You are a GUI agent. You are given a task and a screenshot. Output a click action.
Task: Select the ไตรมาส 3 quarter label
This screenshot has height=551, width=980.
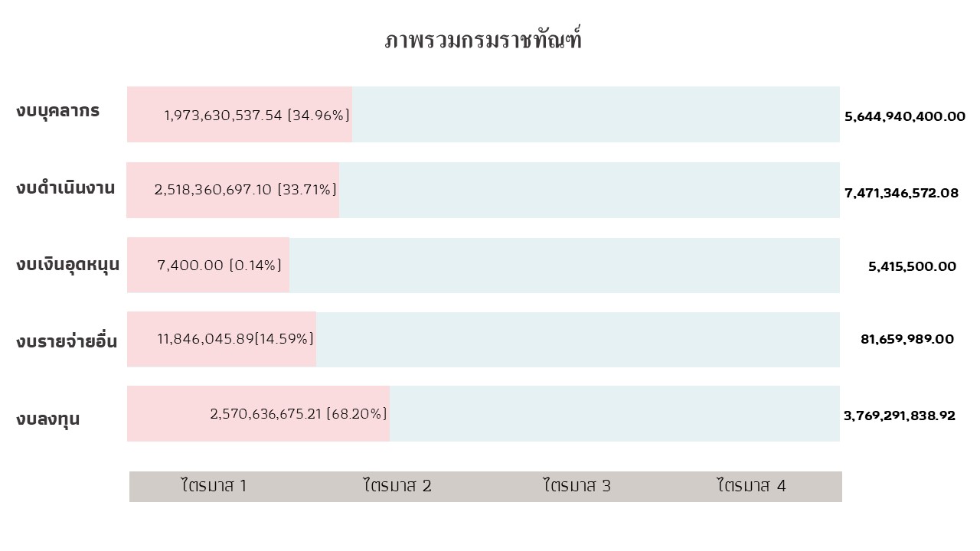[577, 485]
